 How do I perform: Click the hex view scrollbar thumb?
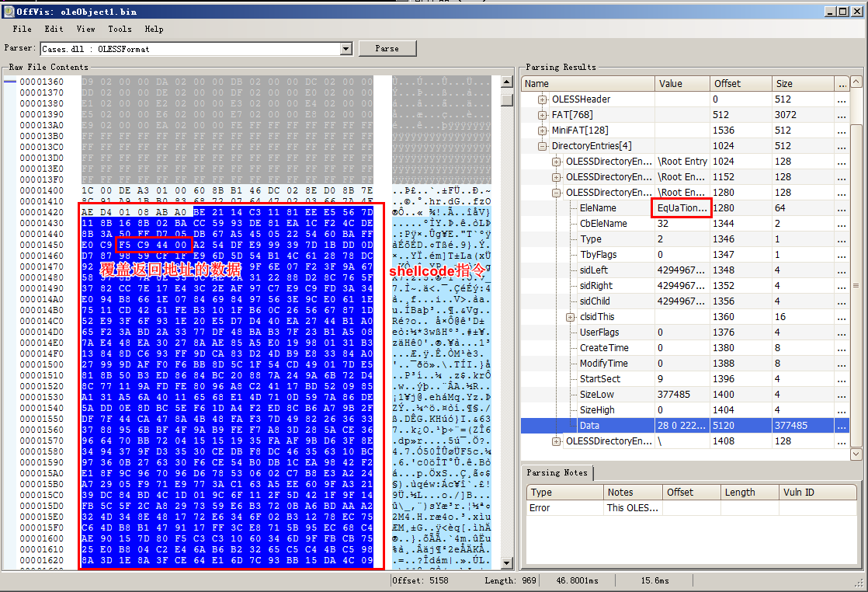pyautogui.click(x=506, y=100)
